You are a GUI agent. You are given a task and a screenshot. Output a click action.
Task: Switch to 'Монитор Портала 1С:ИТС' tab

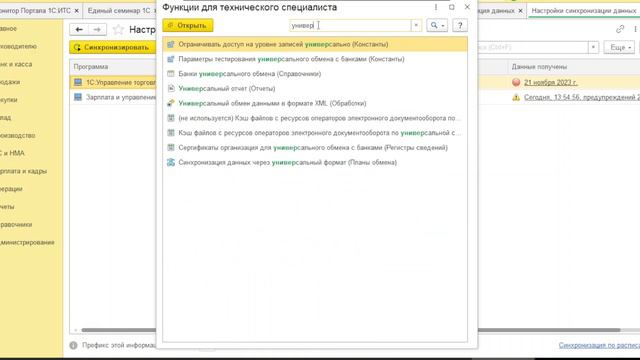click(x=36, y=11)
